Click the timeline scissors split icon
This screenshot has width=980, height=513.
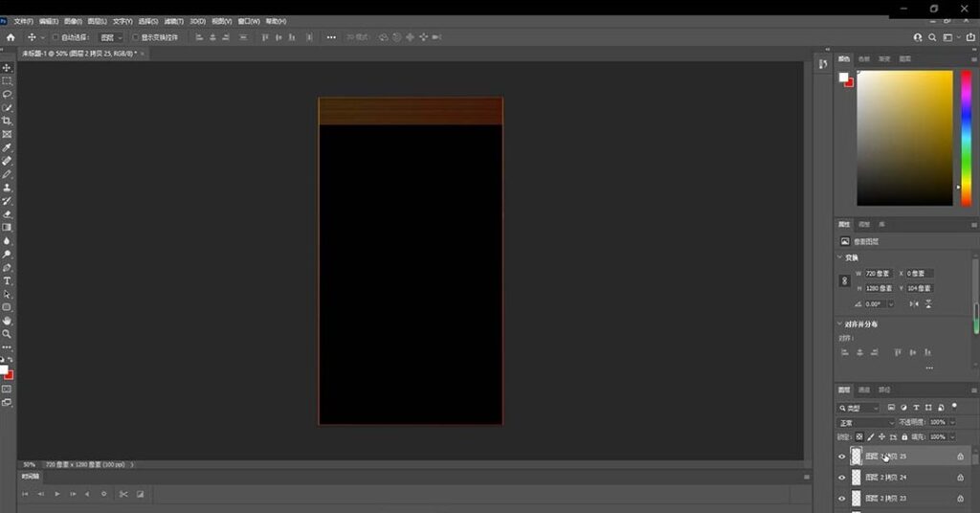(123, 494)
